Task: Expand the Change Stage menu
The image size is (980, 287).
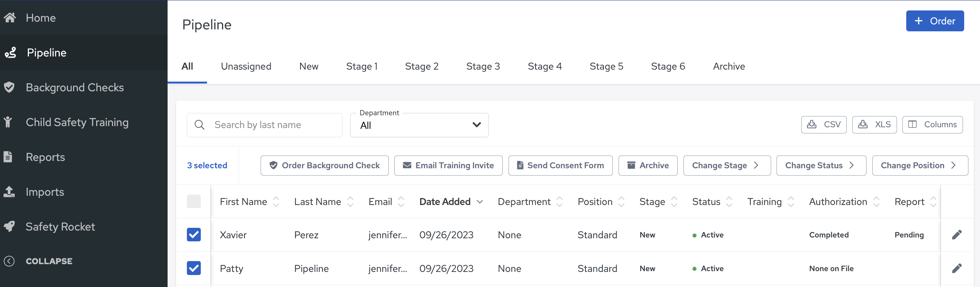Action: click(x=727, y=166)
